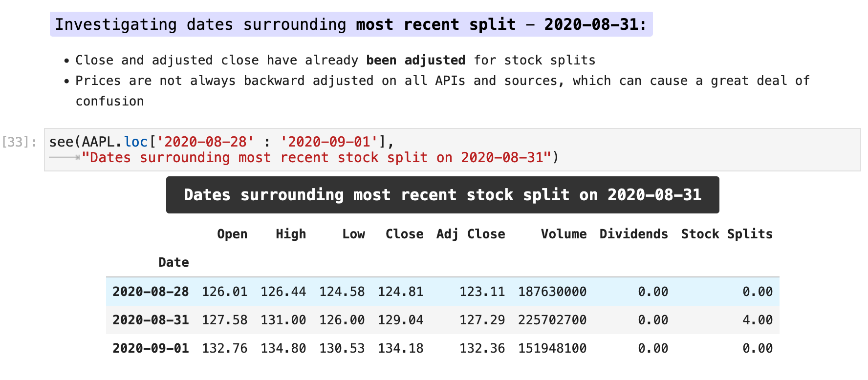Click the 'Dividends' column header
Image resolution: width=868 pixels, height=380 pixels.
pos(633,234)
